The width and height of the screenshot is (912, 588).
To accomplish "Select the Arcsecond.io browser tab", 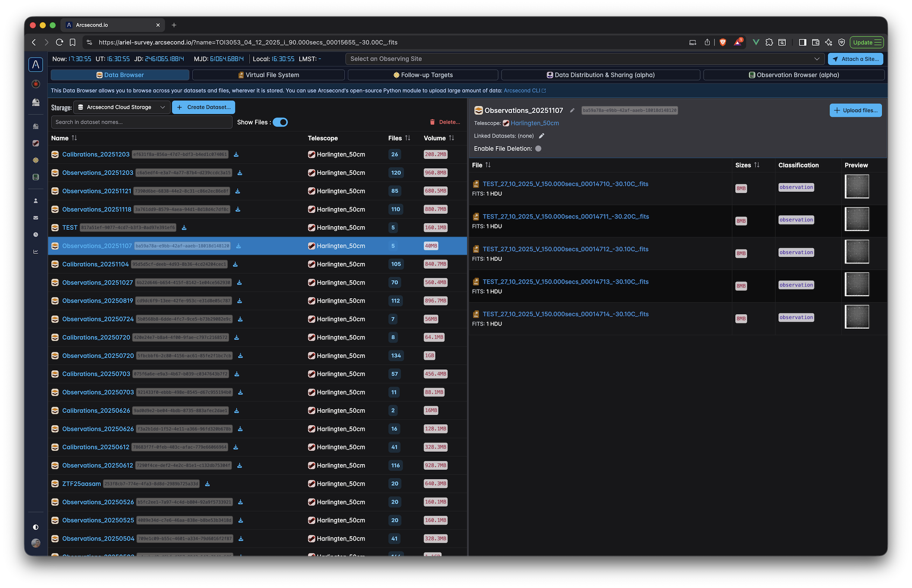I will pos(112,25).
